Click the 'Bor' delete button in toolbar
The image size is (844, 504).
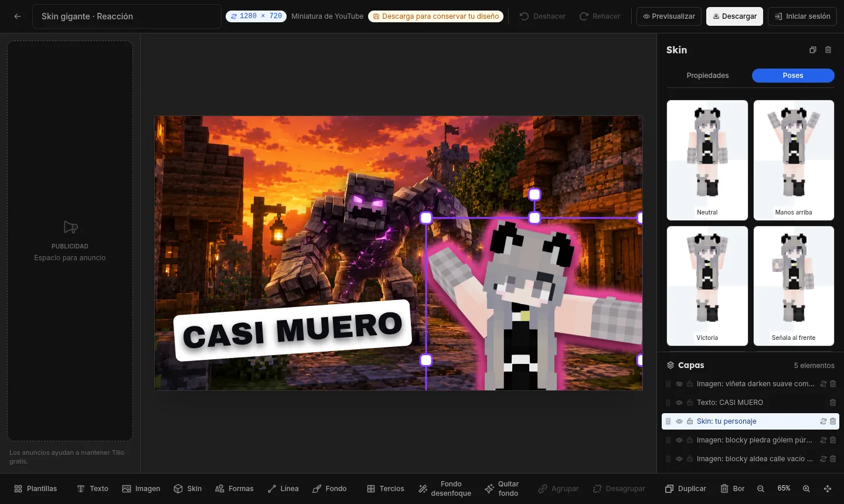click(x=733, y=489)
